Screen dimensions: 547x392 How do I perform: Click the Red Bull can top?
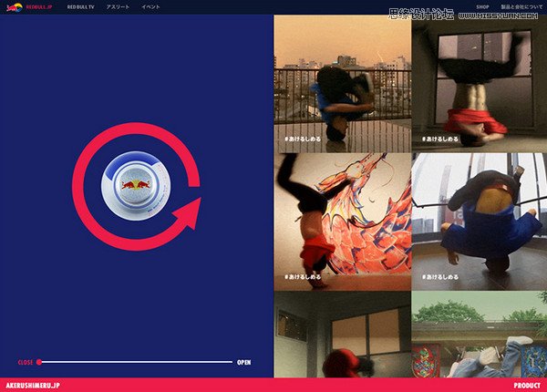pyautogui.click(x=136, y=186)
